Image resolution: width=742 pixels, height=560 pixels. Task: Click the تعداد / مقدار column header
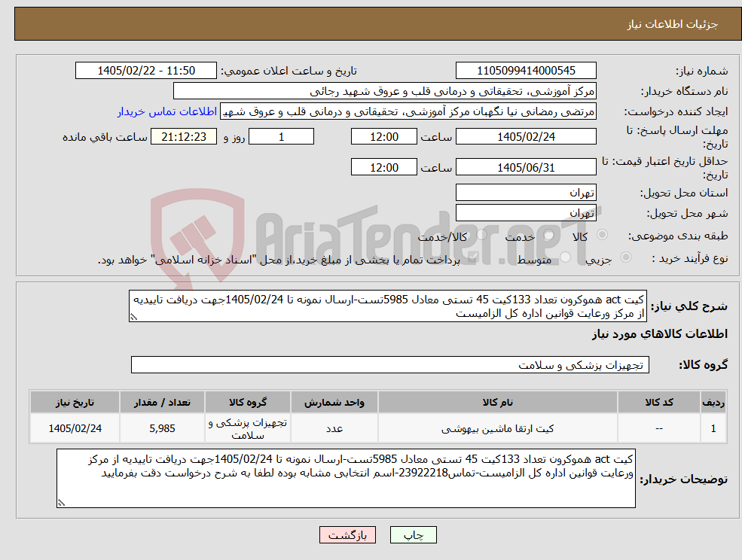point(162,403)
